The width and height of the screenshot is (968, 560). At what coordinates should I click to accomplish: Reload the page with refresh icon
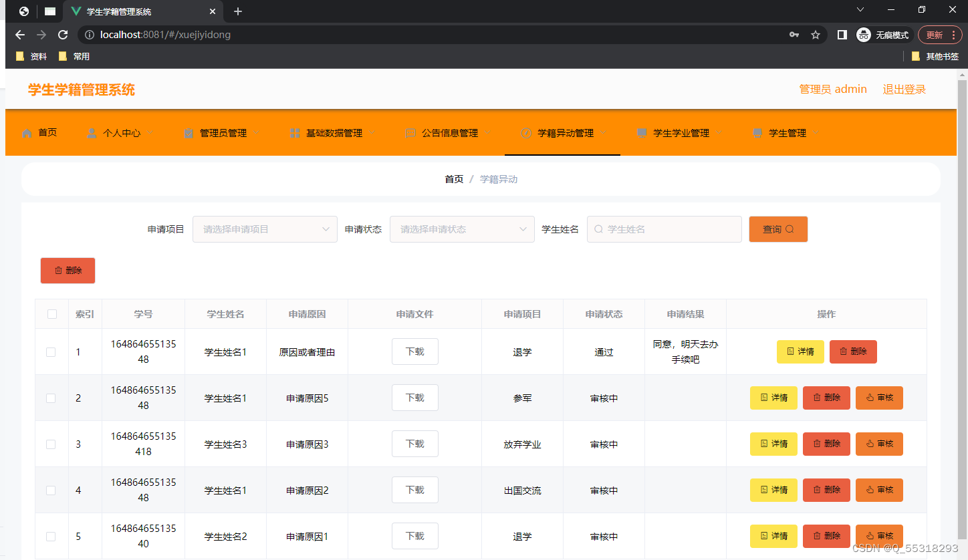pyautogui.click(x=63, y=35)
